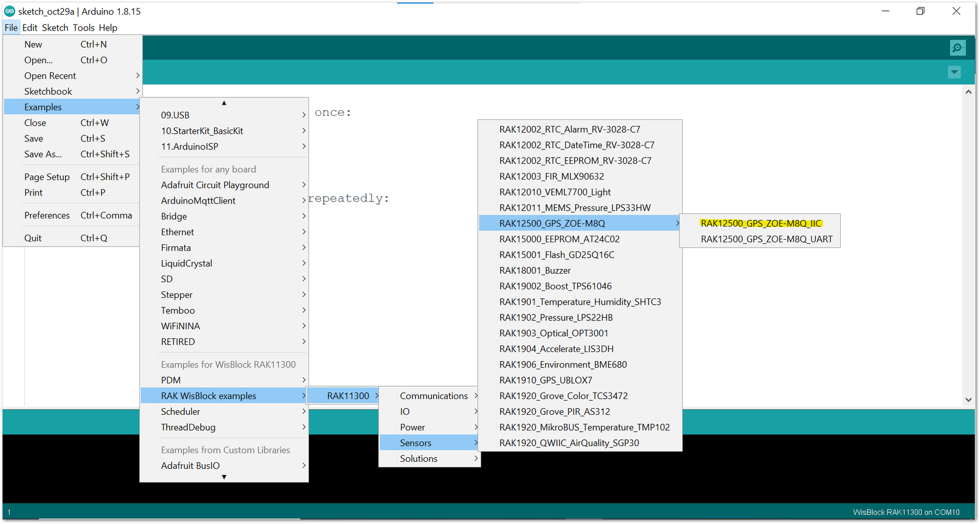Expand 09.USB examples
Viewport: 980px width, 524px height.
coord(224,115)
